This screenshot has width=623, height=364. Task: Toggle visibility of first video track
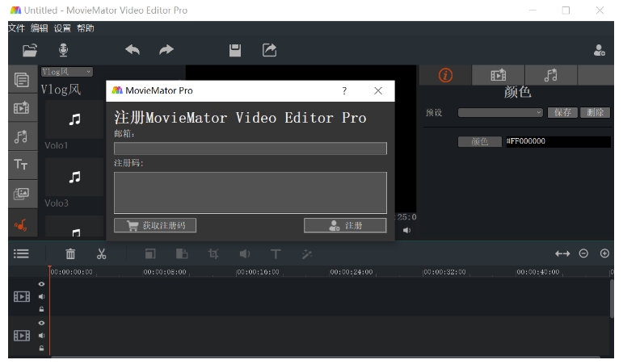(41, 284)
